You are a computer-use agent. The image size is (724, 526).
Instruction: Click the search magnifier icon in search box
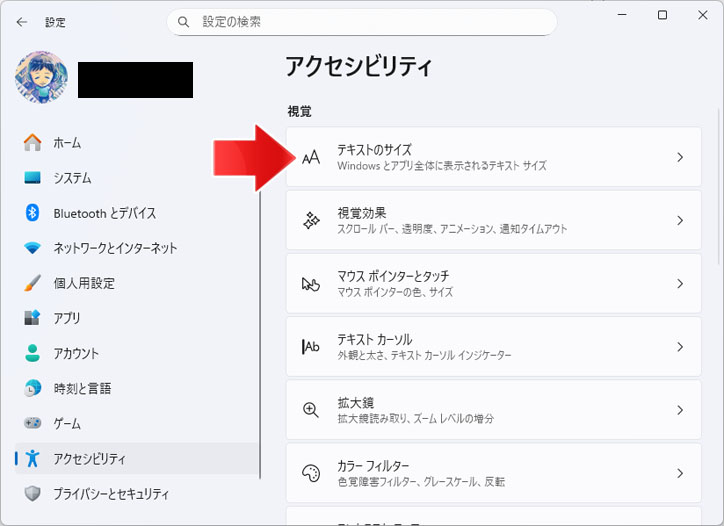[183, 21]
